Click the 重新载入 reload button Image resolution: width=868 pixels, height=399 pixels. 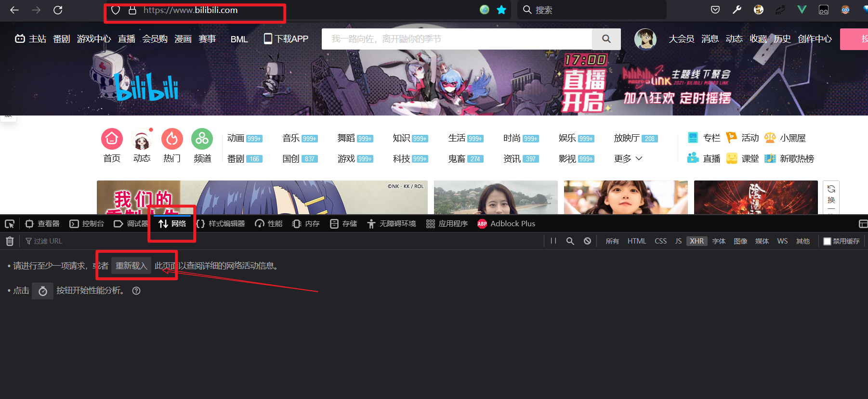131,266
